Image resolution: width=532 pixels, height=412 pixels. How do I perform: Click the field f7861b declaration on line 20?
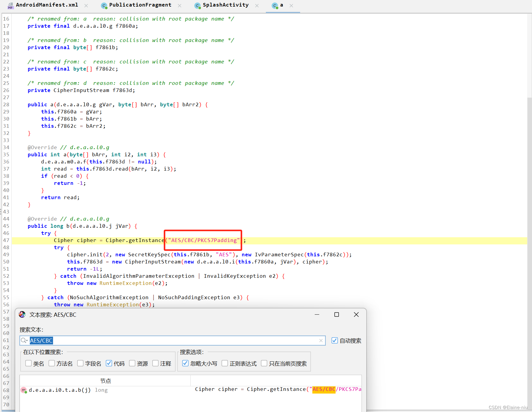click(73, 47)
